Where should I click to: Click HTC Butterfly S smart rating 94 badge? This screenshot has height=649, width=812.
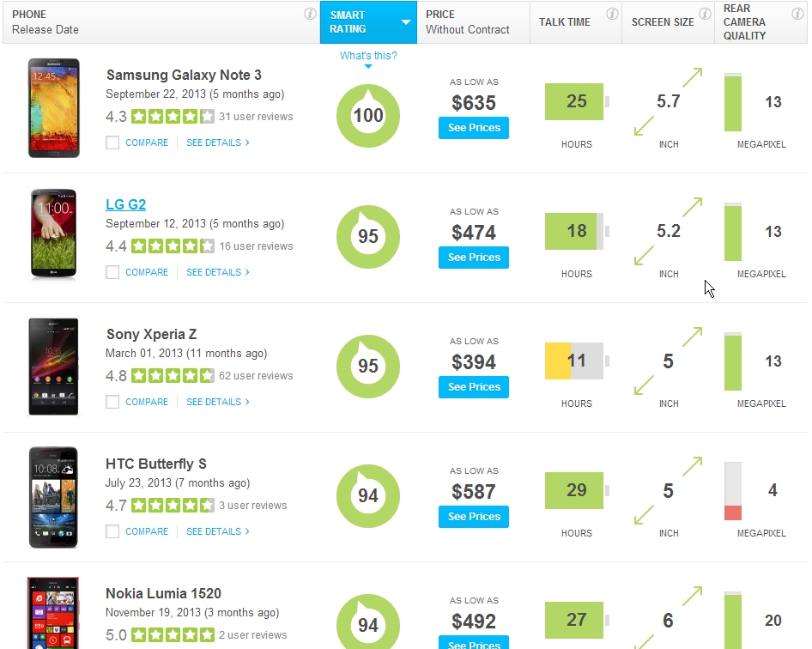tap(368, 495)
